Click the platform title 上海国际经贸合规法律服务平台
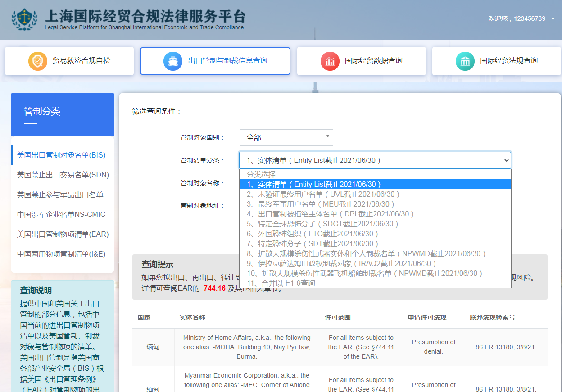This screenshot has height=392, width=562. click(145, 16)
